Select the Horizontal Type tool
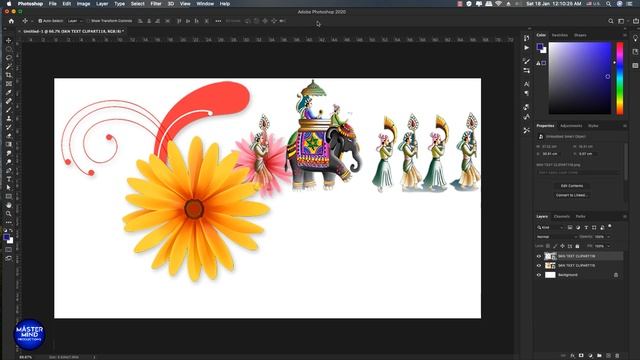The width and height of the screenshot is (640, 360). pos(9,179)
